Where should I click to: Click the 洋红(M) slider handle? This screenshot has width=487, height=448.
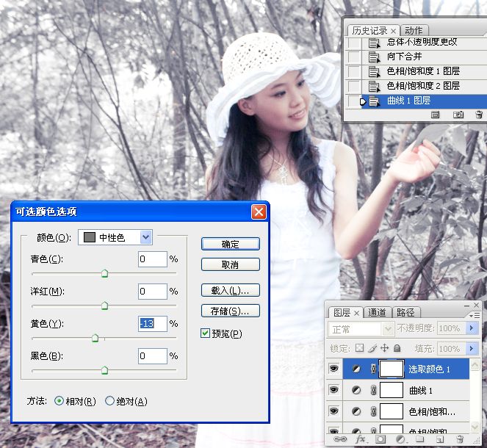pyautogui.click(x=104, y=306)
